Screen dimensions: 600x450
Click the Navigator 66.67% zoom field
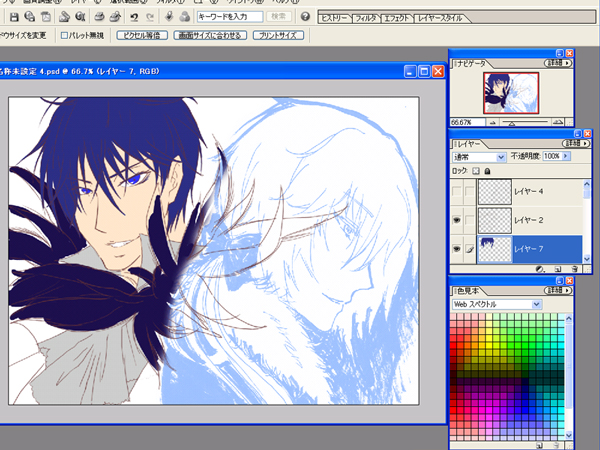click(467, 122)
